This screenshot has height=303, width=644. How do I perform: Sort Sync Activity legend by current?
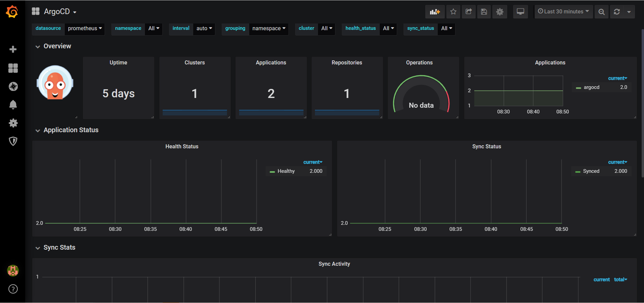pyautogui.click(x=602, y=280)
